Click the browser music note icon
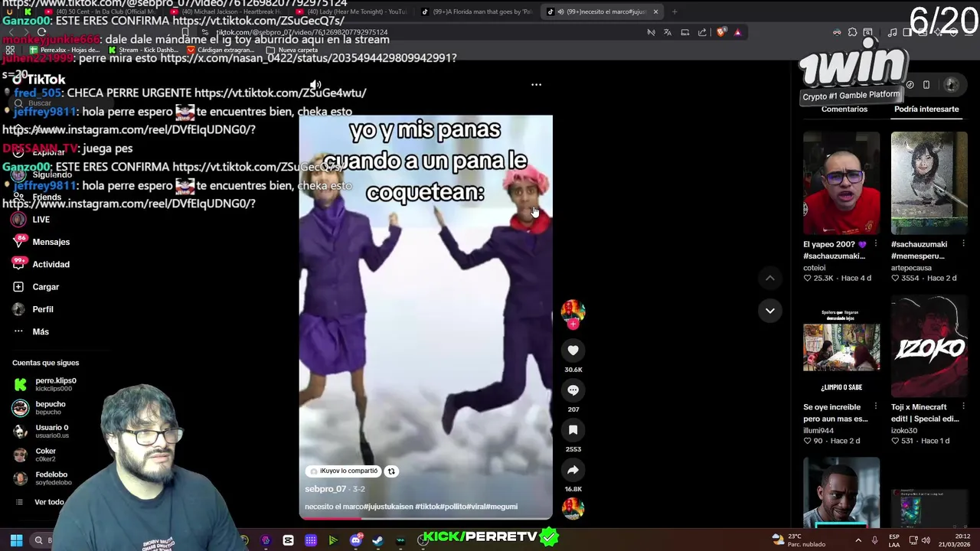 tap(892, 32)
